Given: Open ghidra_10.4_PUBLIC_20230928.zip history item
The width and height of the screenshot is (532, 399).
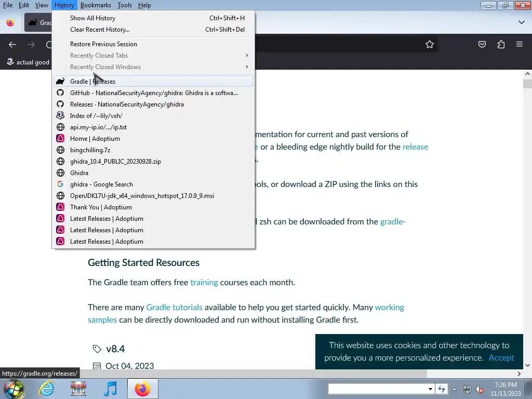Looking at the screenshot, I should [x=153, y=162].
